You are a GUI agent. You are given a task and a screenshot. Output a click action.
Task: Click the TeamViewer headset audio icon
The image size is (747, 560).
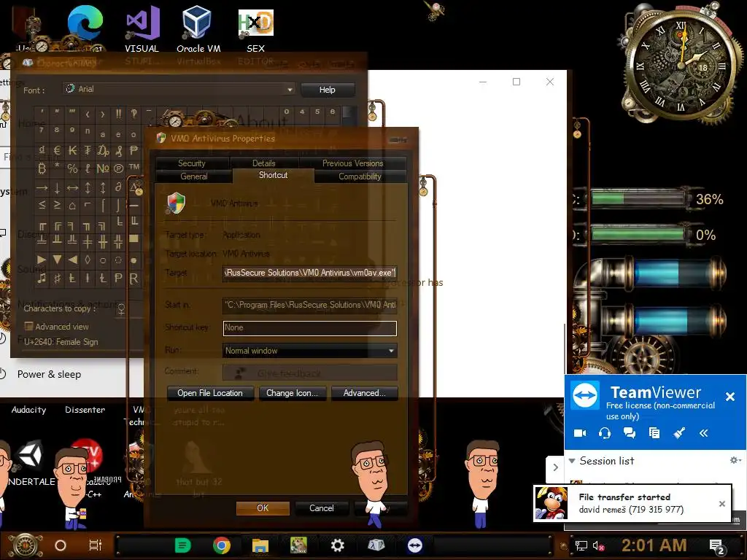pos(605,433)
